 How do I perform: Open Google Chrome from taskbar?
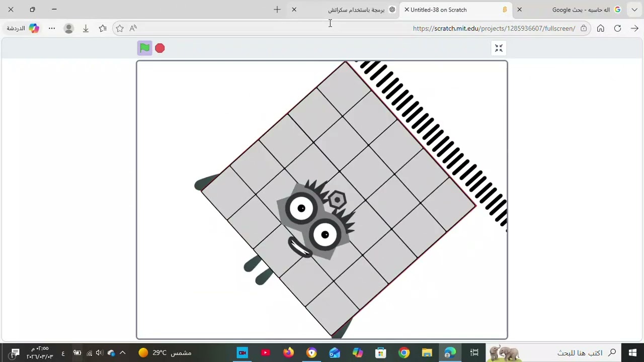[404, 352]
